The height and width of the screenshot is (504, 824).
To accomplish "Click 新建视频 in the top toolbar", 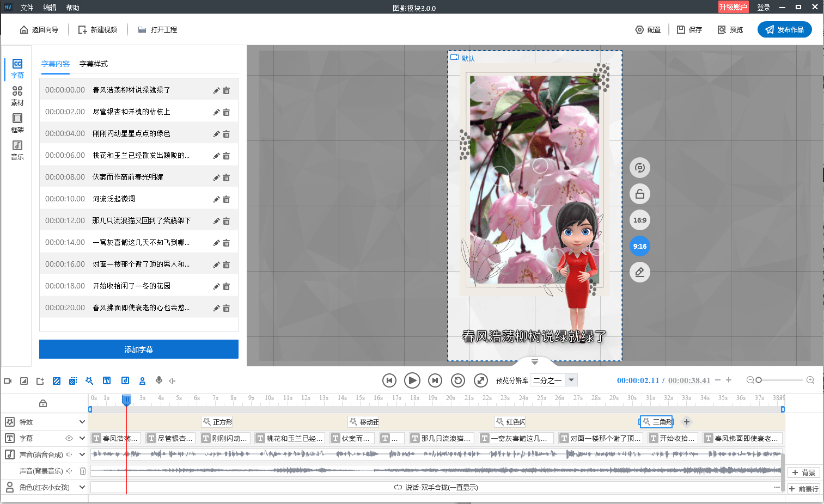I will tap(97, 29).
